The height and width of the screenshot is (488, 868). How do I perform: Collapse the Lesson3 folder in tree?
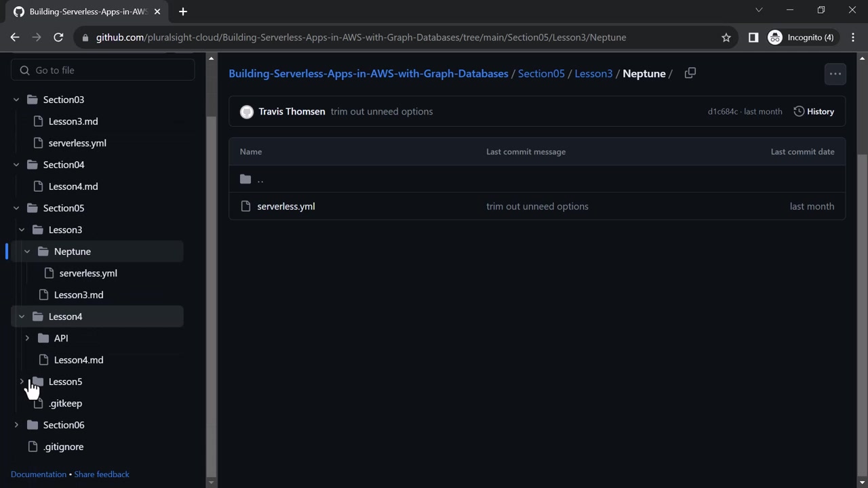22,230
